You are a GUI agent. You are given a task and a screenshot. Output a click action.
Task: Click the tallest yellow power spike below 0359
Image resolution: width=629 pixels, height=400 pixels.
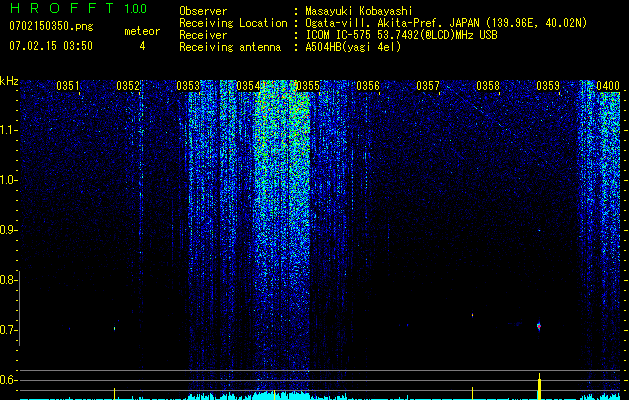click(x=540, y=386)
